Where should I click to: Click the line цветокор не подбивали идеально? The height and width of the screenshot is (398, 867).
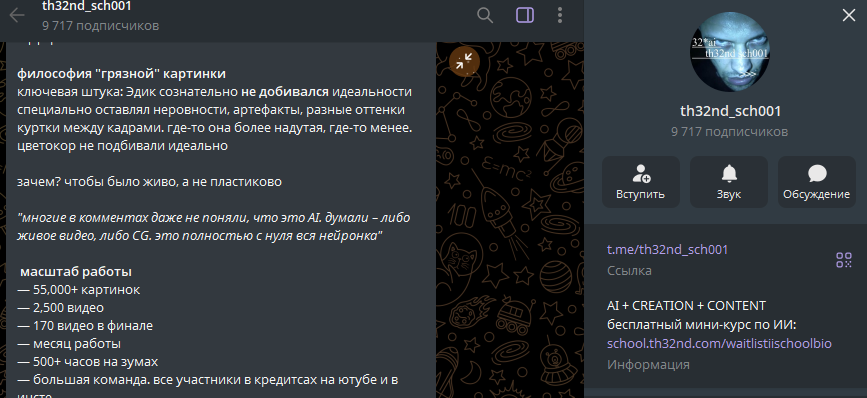coord(122,146)
